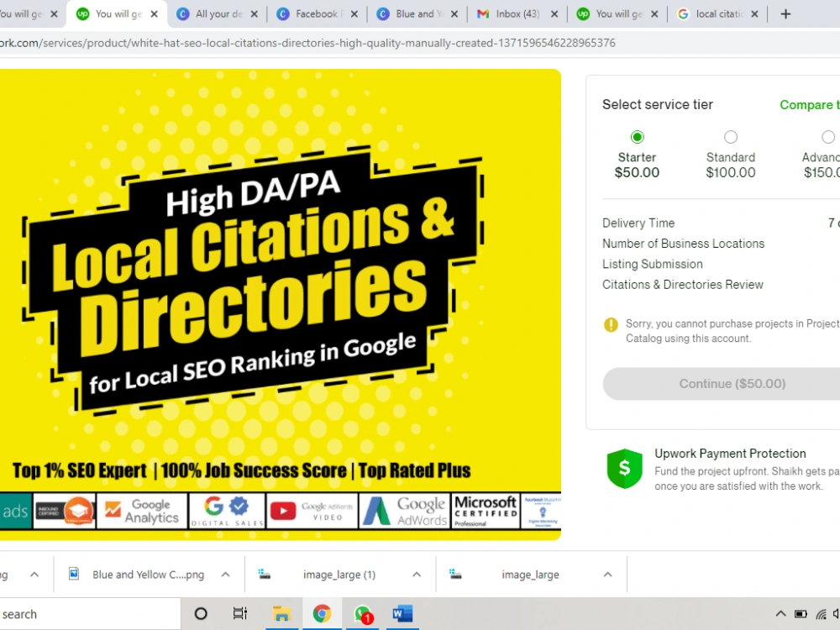840x630 pixels.
Task: Click the browser address bar URL
Action: click(x=307, y=43)
